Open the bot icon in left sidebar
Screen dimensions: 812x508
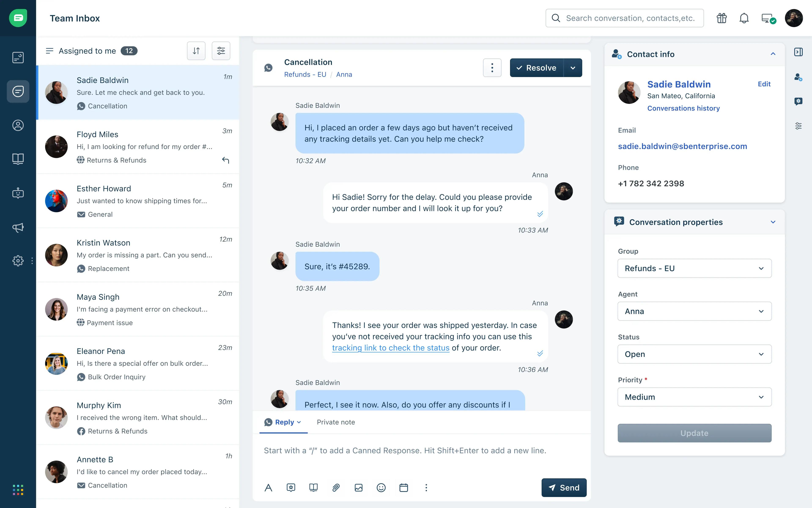18,193
